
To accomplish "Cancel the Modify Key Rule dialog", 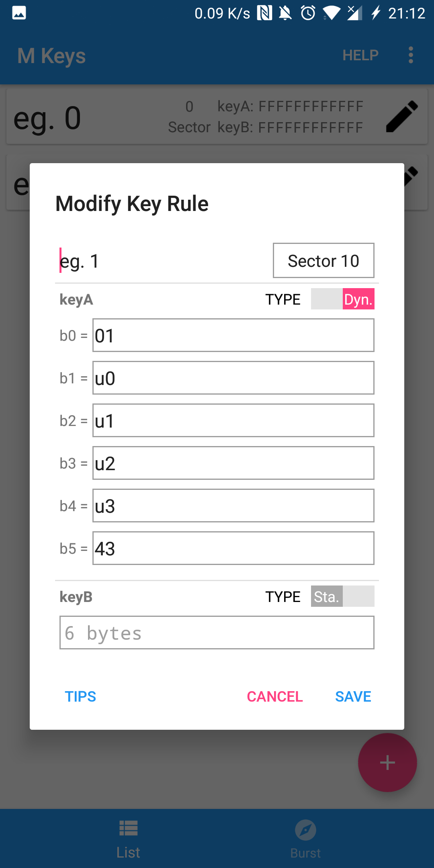I will (x=275, y=696).
